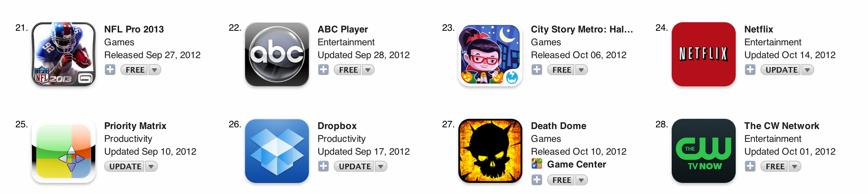The width and height of the screenshot is (868, 194).
Task: Expand the dropdown arrow beside Death Dome FREE
Action: click(x=581, y=180)
